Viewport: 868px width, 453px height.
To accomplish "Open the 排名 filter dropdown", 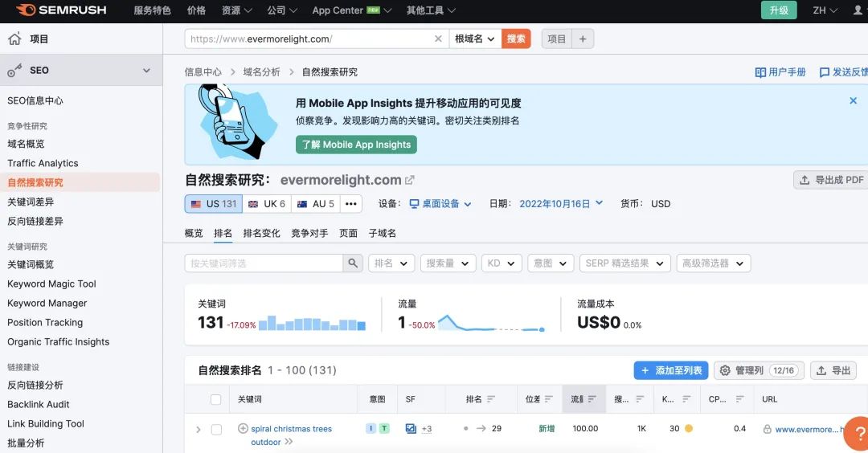I will (x=391, y=263).
